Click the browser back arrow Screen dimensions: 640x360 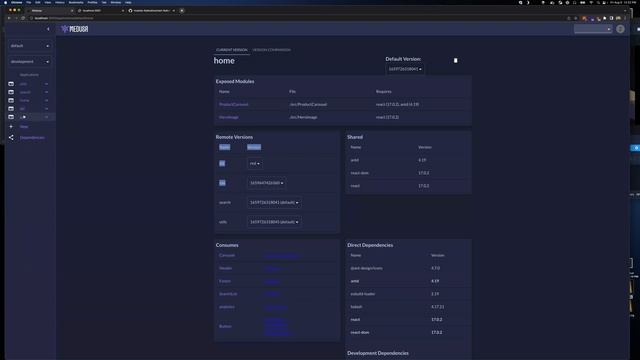tap(9, 18)
